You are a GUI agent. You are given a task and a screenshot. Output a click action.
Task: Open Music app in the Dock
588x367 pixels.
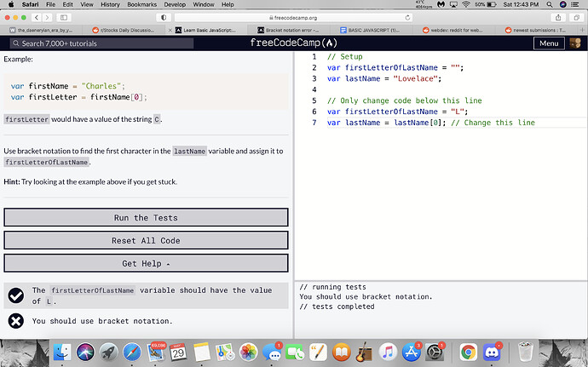pos(388,353)
